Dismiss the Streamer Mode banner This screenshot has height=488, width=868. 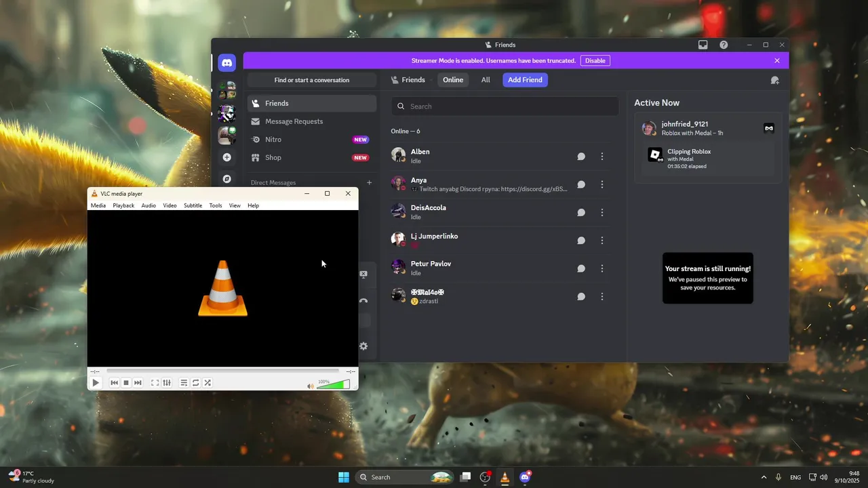[777, 60]
